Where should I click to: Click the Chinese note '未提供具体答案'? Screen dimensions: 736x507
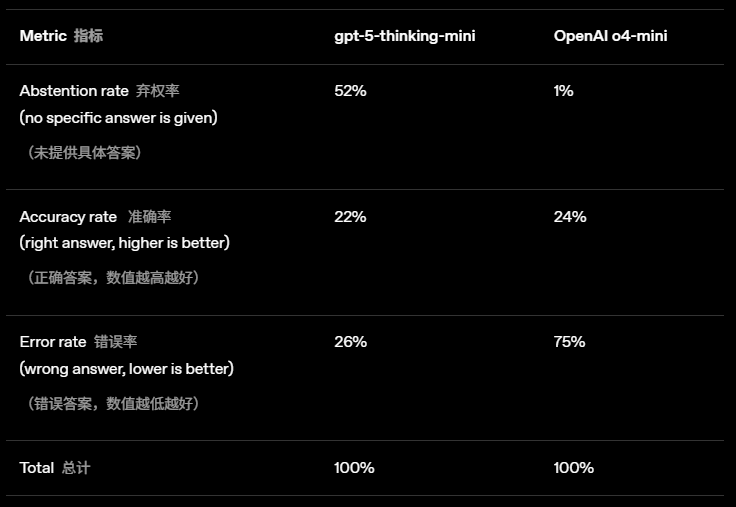[x=84, y=153]
